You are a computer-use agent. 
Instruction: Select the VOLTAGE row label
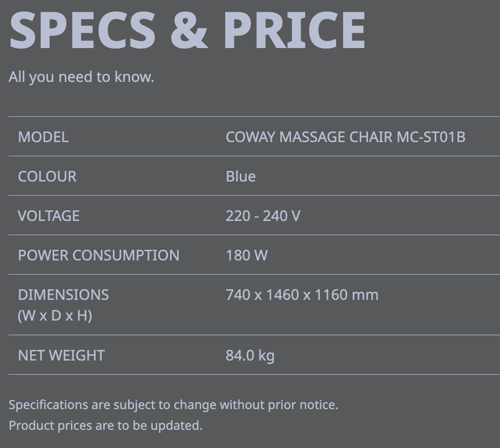click(49, 216)
